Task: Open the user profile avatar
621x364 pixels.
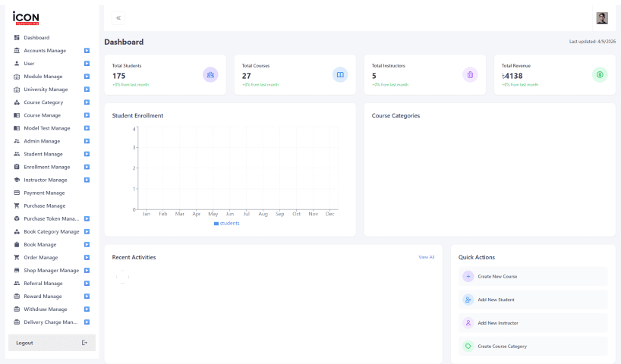Action: point(602,18)
